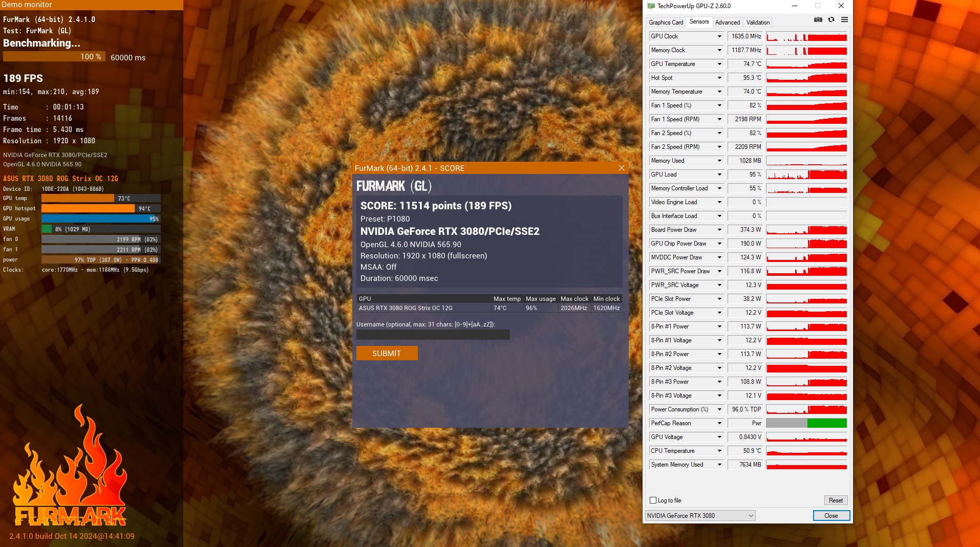The height and width of the screenshot is (547, 980).
Task: Open the GPU Temperature sensor dropdown
Action: tap(719, 64)
